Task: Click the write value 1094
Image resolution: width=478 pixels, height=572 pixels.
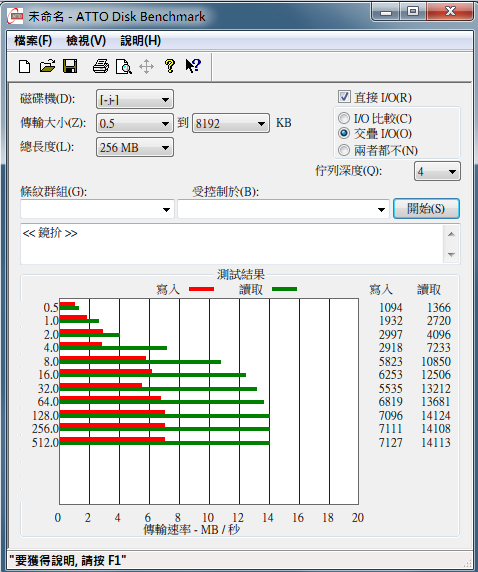Action: 390,308
